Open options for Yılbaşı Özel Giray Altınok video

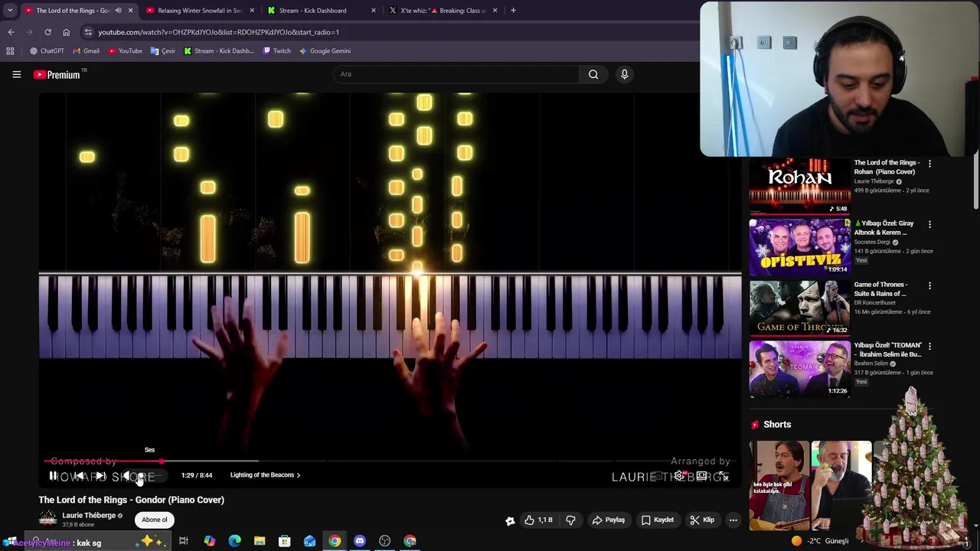929,224
